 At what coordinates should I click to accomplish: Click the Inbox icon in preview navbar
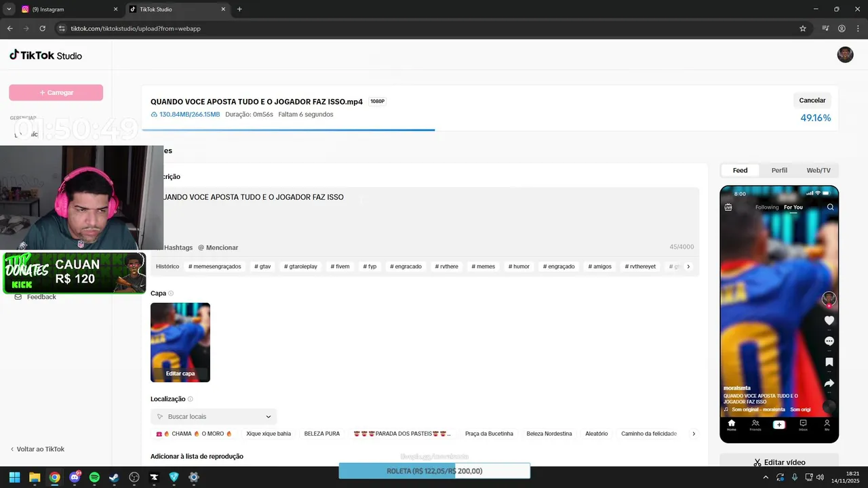click(803, 425)
